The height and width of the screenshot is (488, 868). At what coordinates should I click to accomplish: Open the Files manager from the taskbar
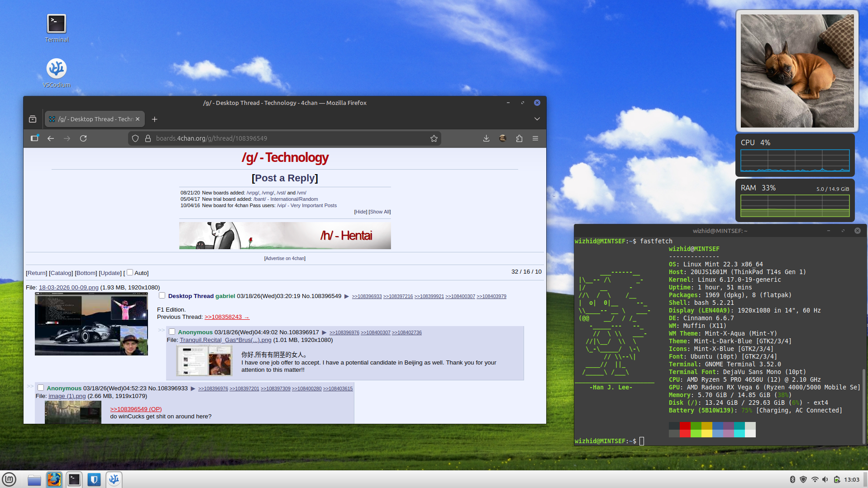34,479
